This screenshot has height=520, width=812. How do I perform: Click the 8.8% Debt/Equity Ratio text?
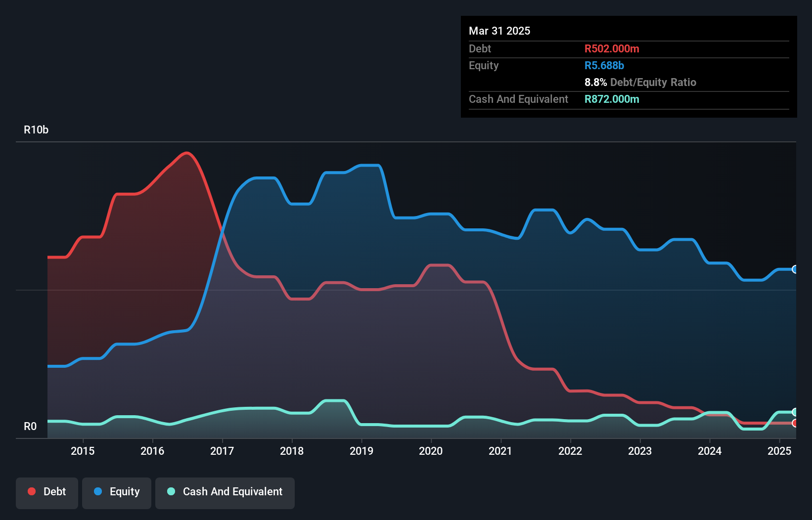(640, 82)
